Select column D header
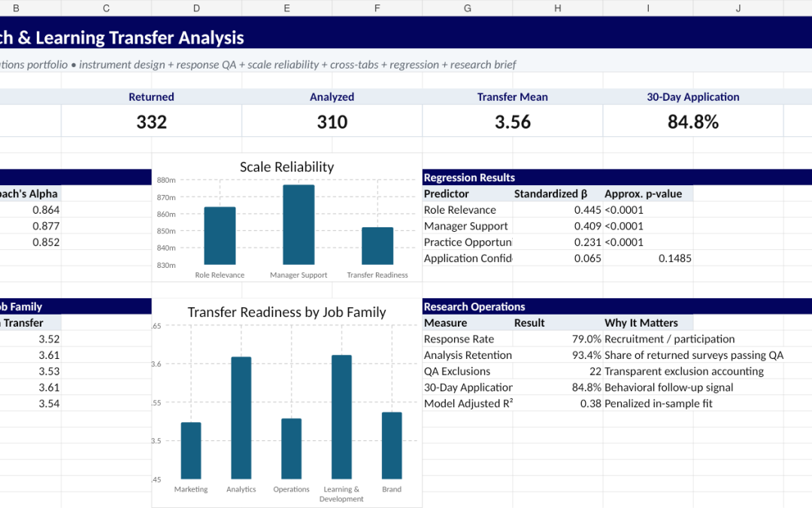812x508 pixels. click(196, 8)
